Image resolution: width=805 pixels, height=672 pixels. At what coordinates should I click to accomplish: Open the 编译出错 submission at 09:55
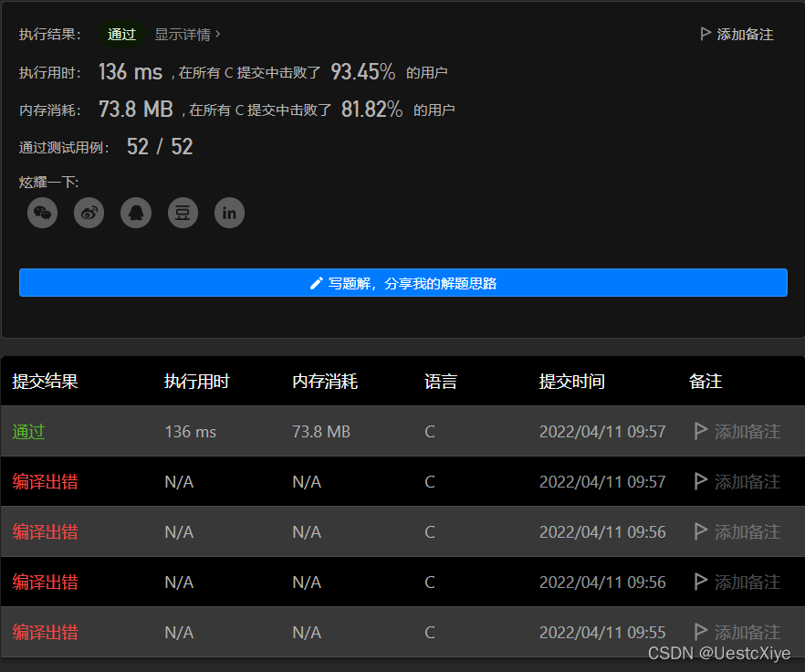[46, 632]
